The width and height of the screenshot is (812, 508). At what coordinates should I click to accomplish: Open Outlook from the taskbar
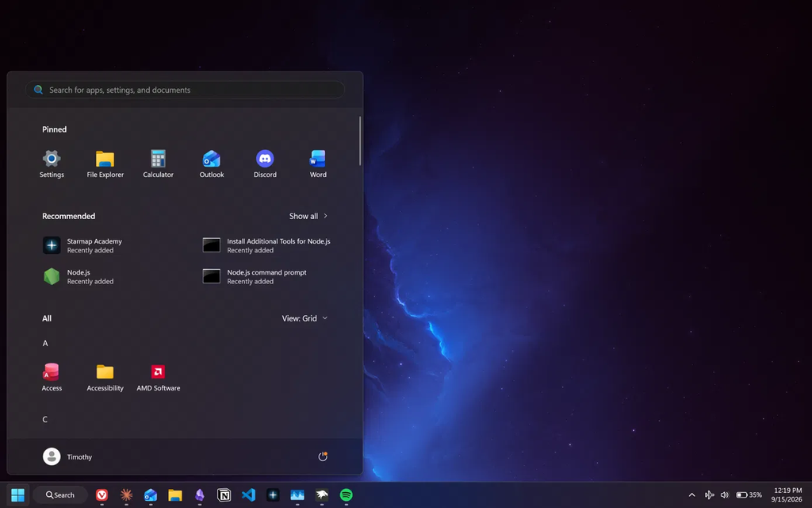point(151,495)
